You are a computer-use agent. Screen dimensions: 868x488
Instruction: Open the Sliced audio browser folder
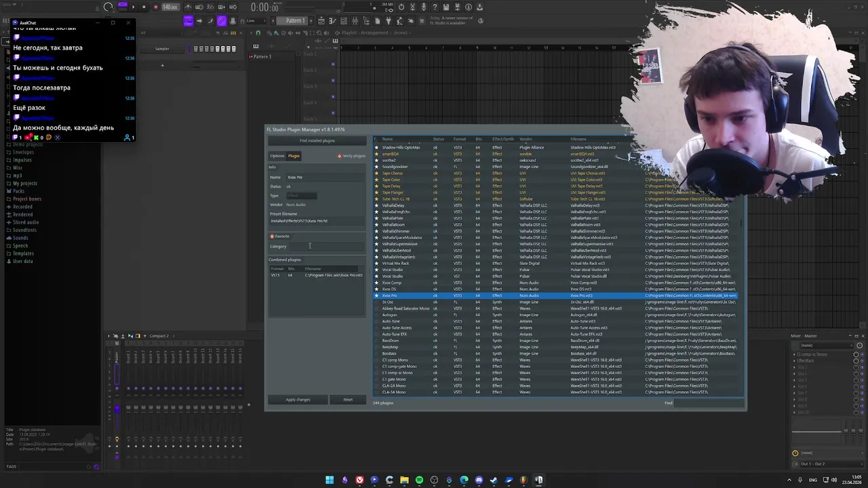[26, 222]
